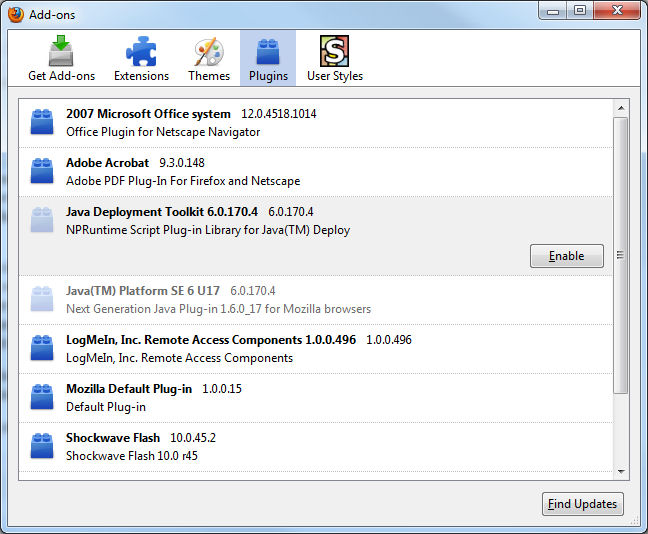Click the Shockwave Flash plugin icon

coord(42,446)
